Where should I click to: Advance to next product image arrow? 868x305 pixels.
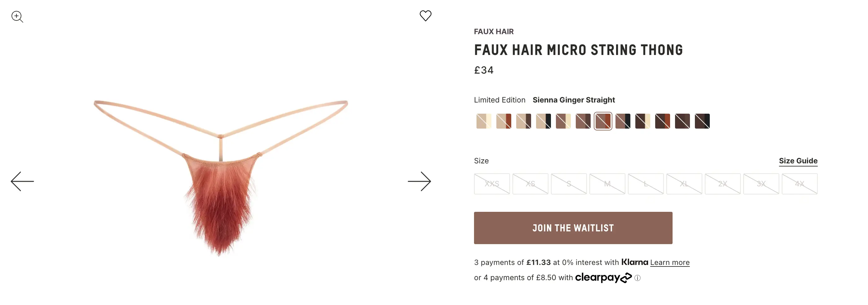[x=419, y=181]
